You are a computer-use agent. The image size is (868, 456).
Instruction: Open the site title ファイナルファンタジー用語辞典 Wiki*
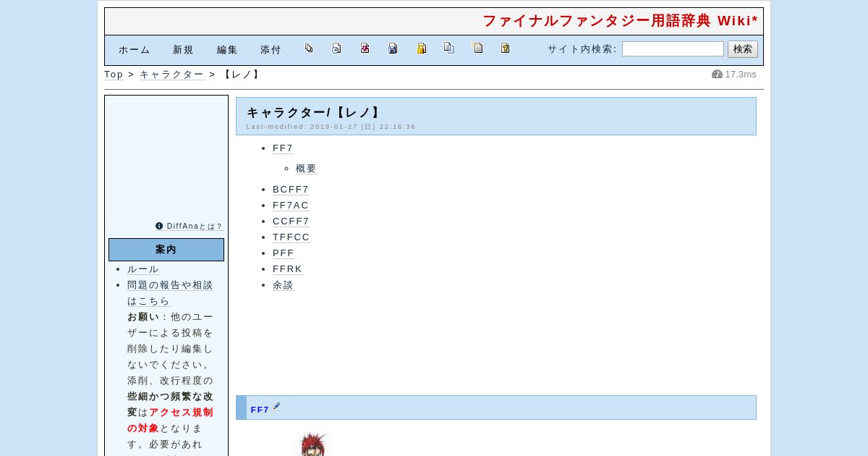(x=621, y=21)
